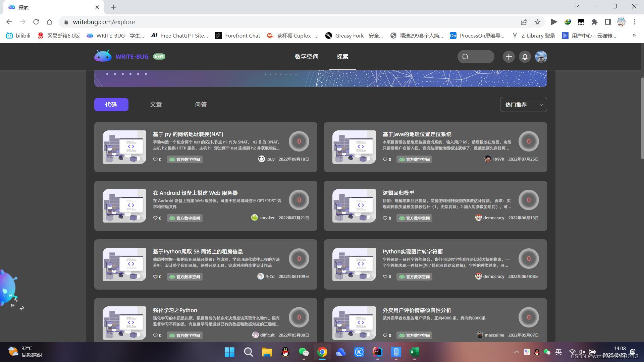
Task: Open 探索 navigation menu item
Action: tap(343, 57)
